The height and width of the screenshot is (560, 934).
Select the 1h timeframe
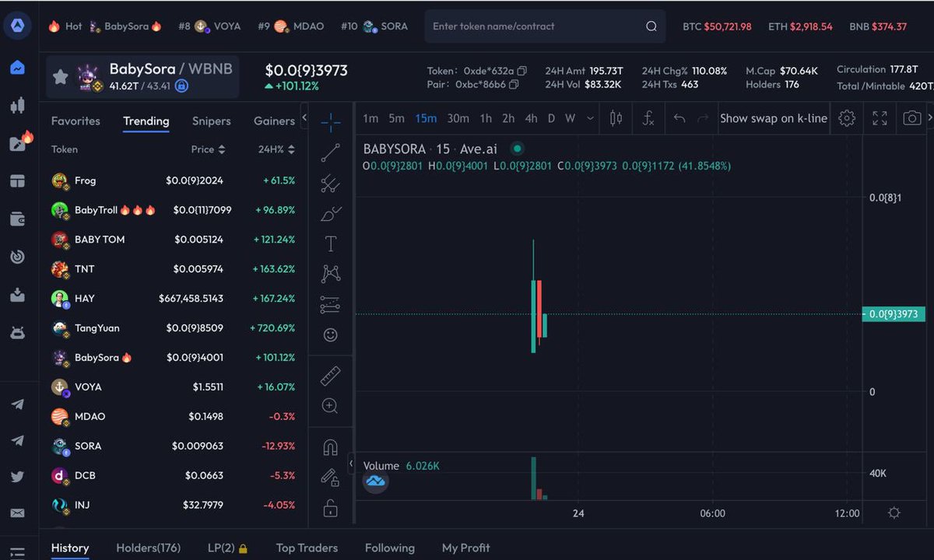tap(486, 118)
